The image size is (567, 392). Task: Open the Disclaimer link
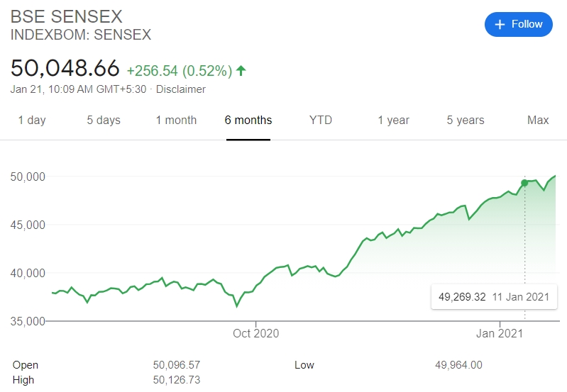coord(181,89)
